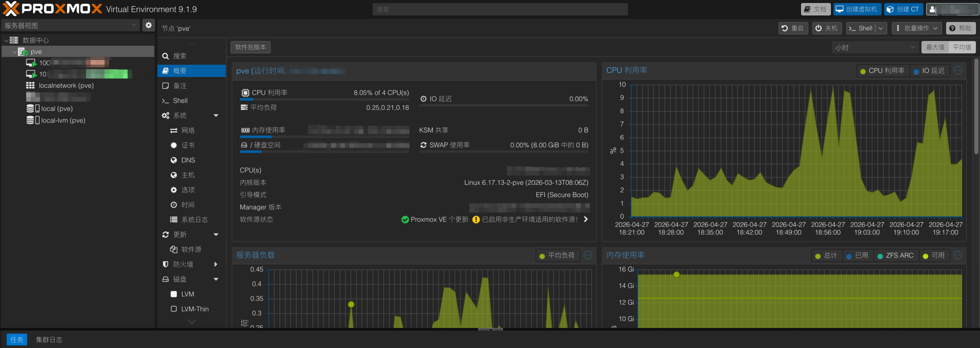This screenshot has height=348, width=980.
Task: Open the 服务器视图 dropdown
Action: pos(70,25)
